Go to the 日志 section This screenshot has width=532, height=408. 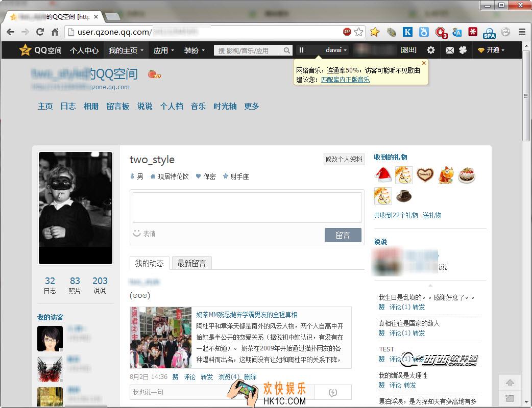click(x=68, y=107)
